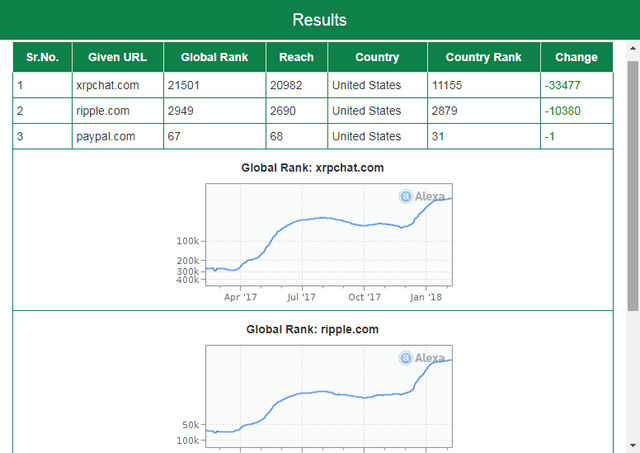Screen dimensions: 640x453
Task: Click global rank value 2949
Action: pyautogui.click(x=180, y=111)
